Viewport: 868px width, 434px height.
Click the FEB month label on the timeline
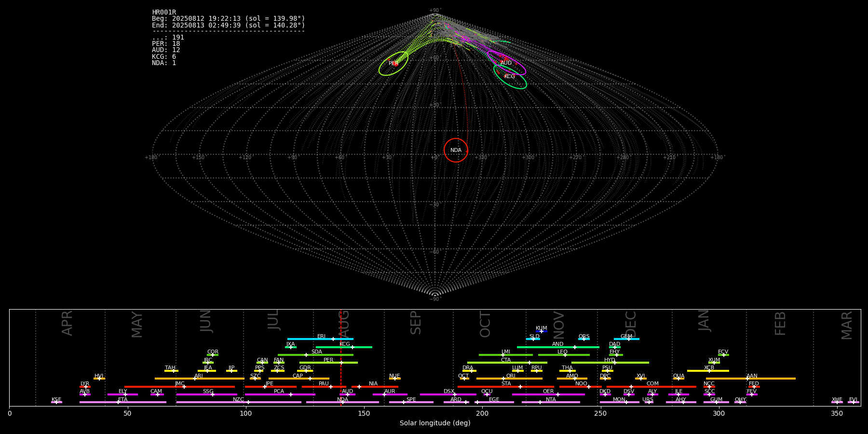tap(780, 323)
